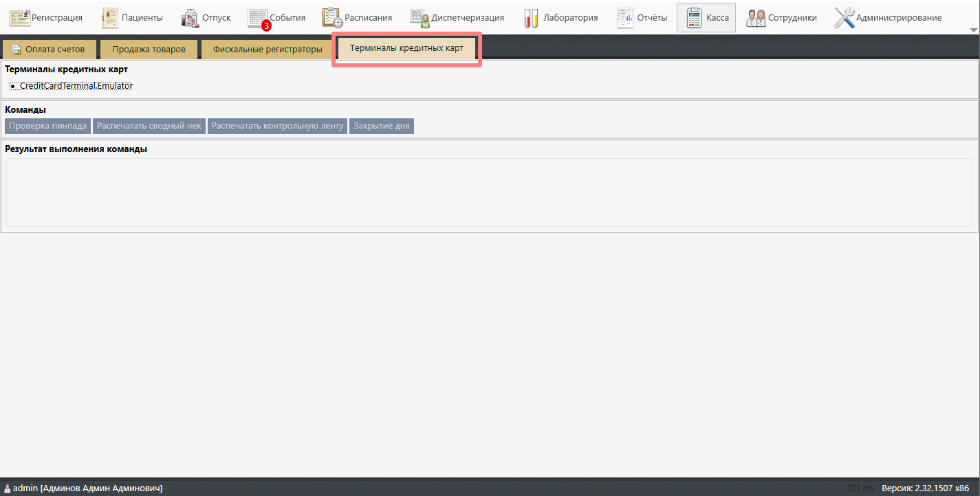Open the Диспетчеризация module icon
980x496 pixels.
(420, 18)
